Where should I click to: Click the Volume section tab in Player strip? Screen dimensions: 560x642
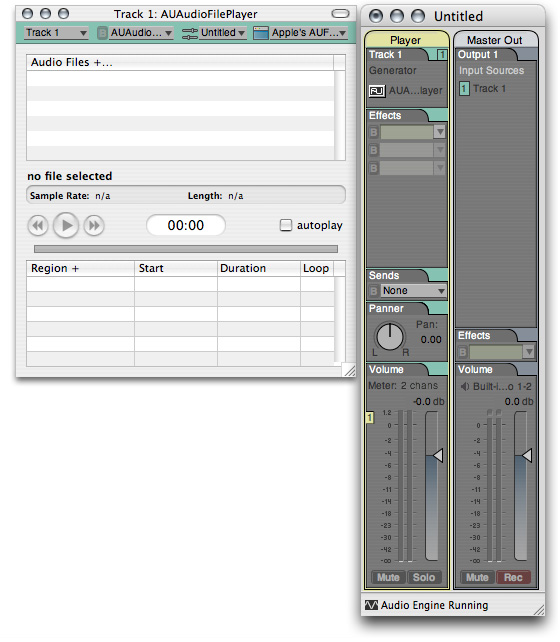tap(398, 370)
